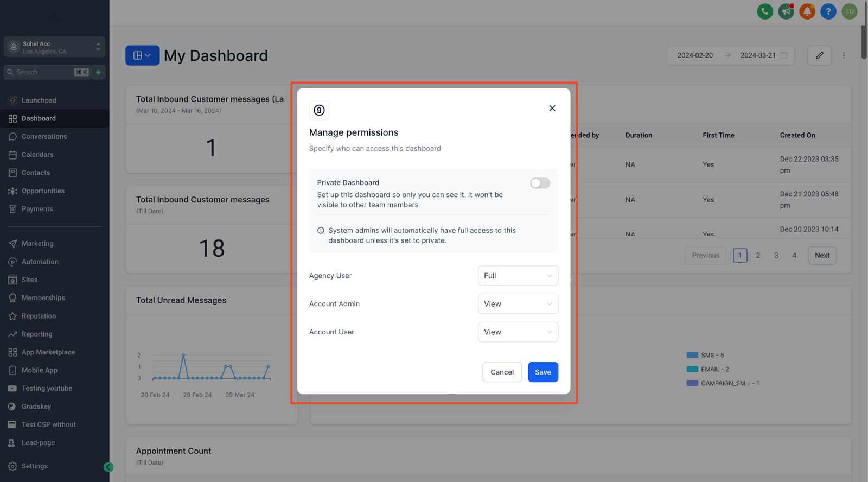Click the green phone dialer icon
The image size is (868, 482).
point(765,11)
